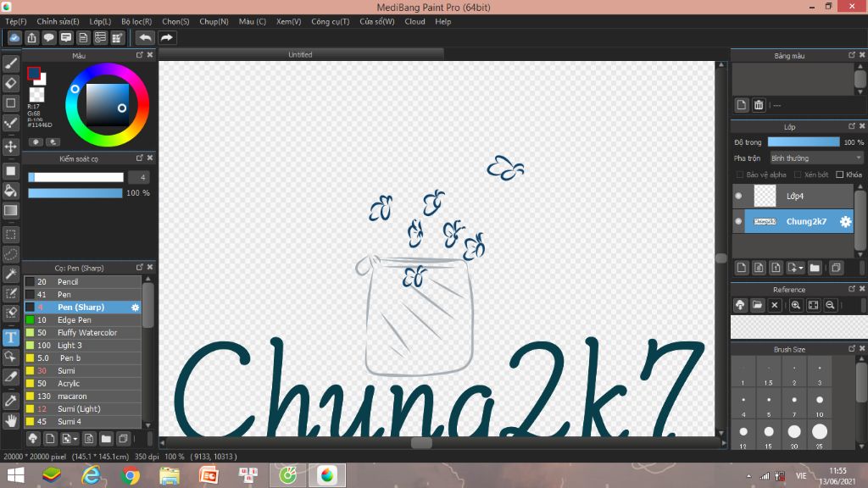This screenshot has height=488, width=868.
Task: Select the Eraser tool
Action: (x=10, y=84)
